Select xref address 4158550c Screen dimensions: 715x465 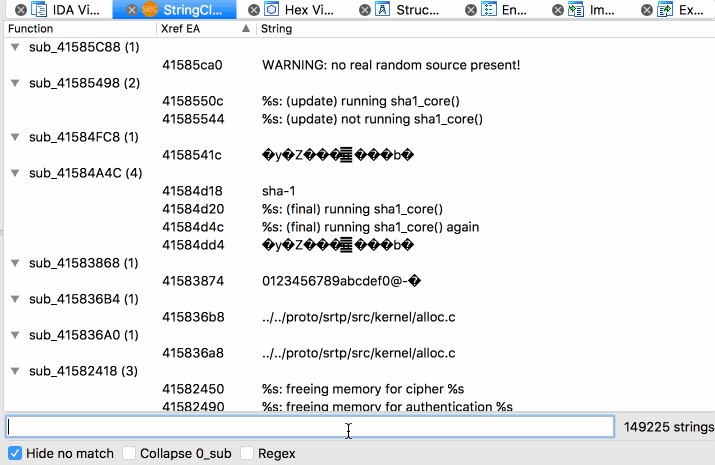(193, 101)
